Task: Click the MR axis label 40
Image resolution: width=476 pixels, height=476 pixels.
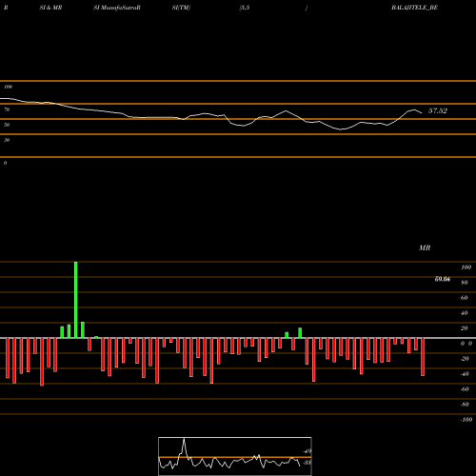Action: coord(465,313)
